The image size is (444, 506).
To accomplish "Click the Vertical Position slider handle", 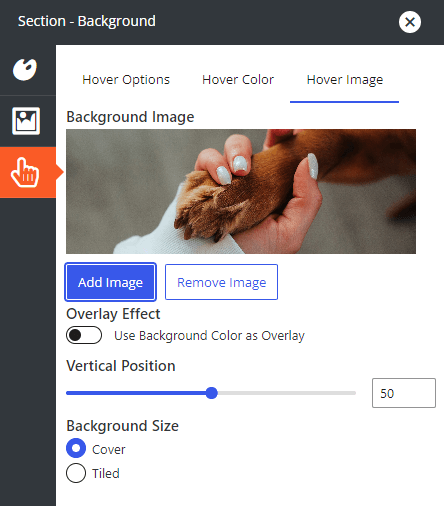I will (211, 393).
